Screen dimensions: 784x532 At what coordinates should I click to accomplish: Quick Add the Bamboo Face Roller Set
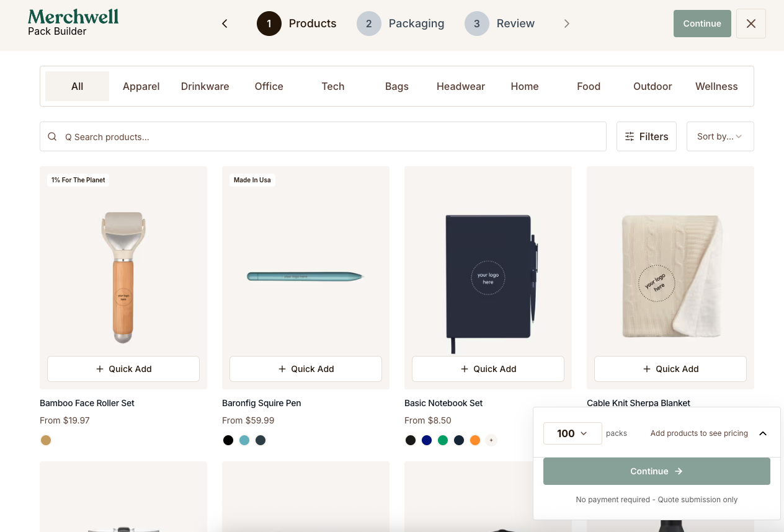123,369
